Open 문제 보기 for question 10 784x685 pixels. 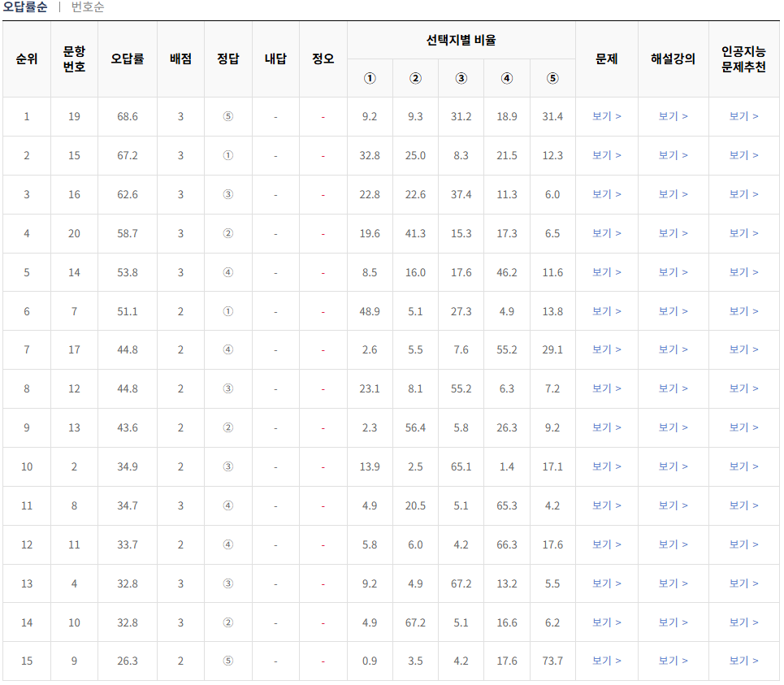click(607, 622)
